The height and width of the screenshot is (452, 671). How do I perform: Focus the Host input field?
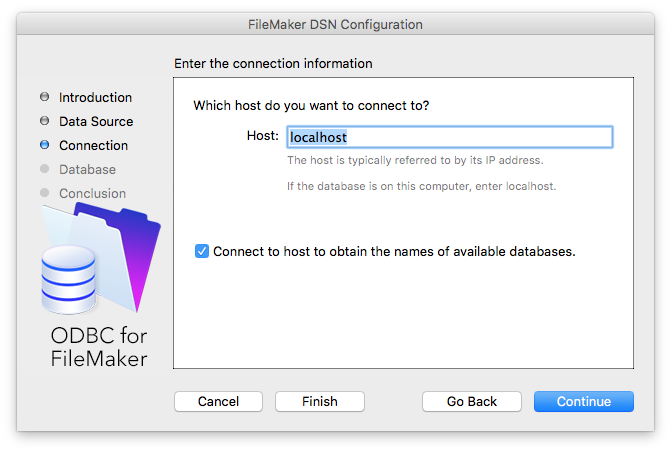tap(449, 137)
